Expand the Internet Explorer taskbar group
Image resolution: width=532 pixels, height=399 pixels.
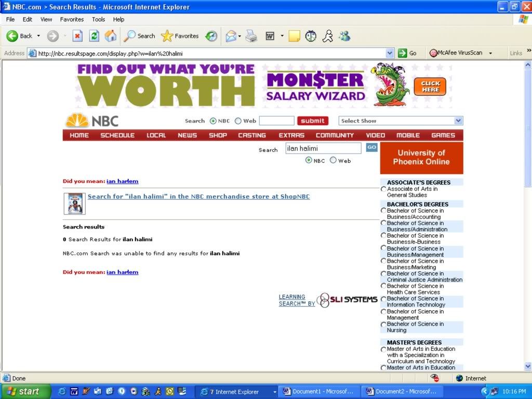(275, 392)
